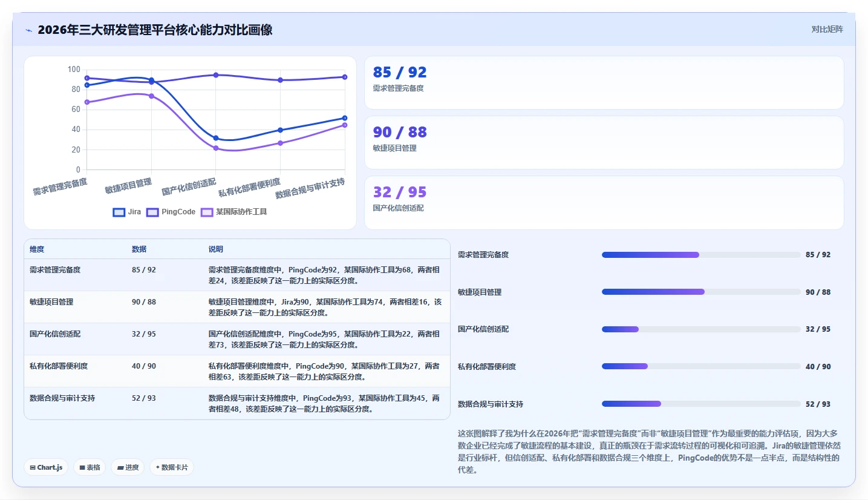This screenshot has height=500, width=868.
Task: Click the 32 / 95 data card
Action: pos(604,202)
